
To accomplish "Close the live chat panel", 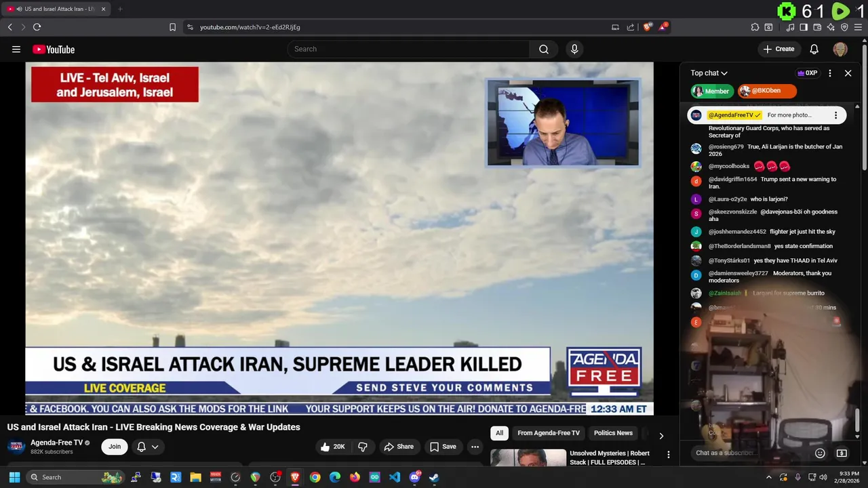I will point(848,73).
